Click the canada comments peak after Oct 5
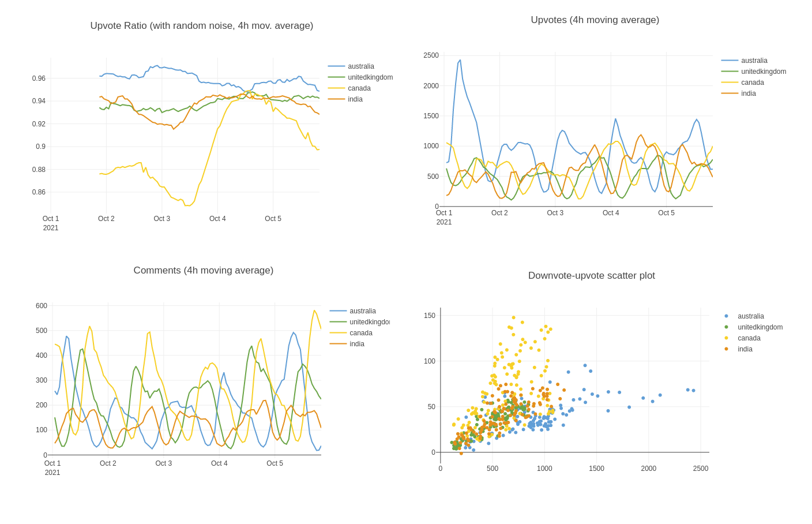The height and width of the screenshot is (524, 812). coord(315,310)
